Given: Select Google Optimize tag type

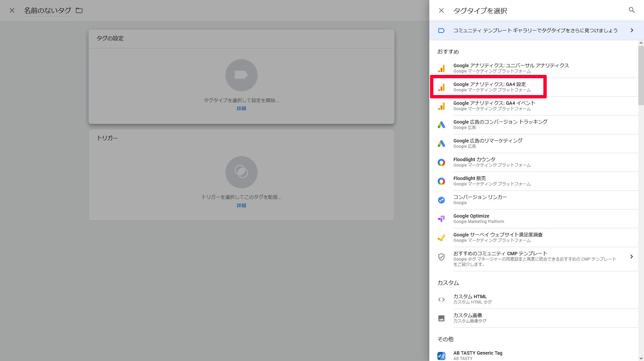Looking at the screenshot, I should pyautogui.click(x=534, y=219).
